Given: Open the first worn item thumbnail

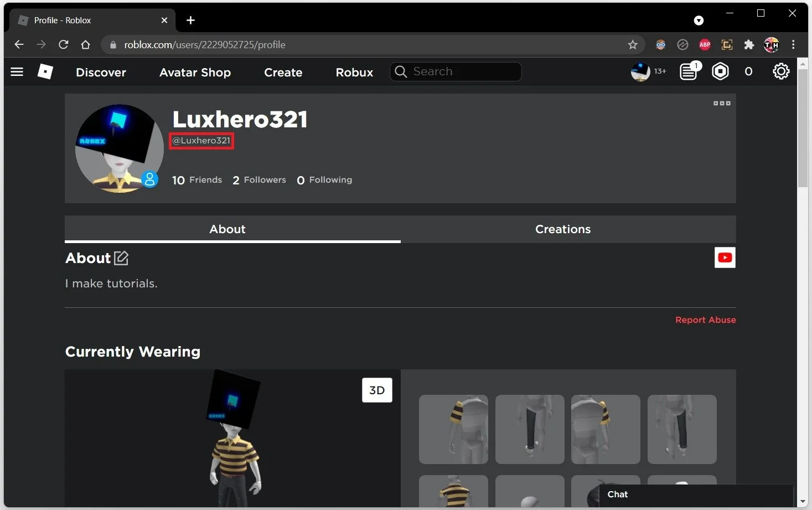Looking at the screenshot, I should [x=453, y=429].
